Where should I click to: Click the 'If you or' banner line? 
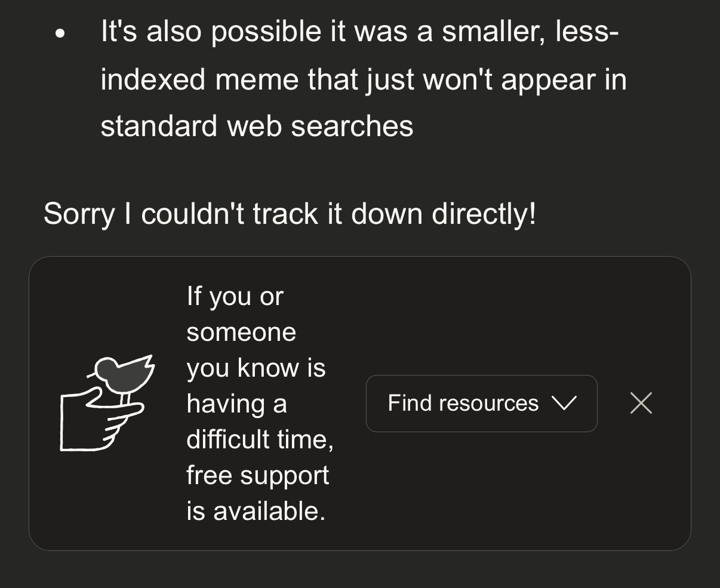point(235,296)
